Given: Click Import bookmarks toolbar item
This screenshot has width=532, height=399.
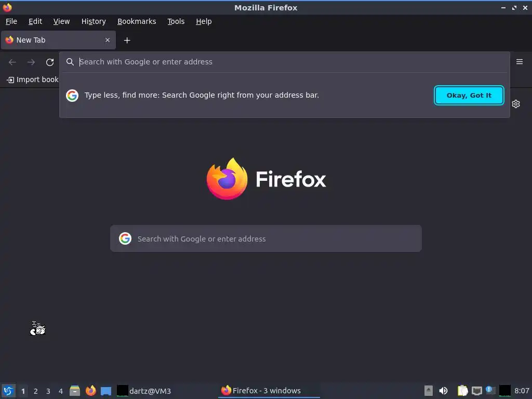Looking at the screenshot, I should click(33, 79).
